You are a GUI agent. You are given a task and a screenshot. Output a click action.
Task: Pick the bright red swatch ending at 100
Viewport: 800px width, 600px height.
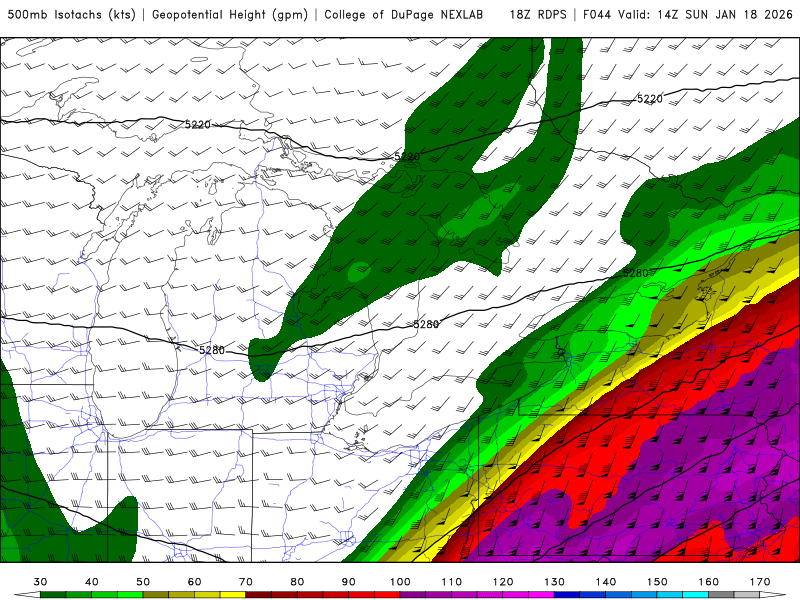coord(387,595)
